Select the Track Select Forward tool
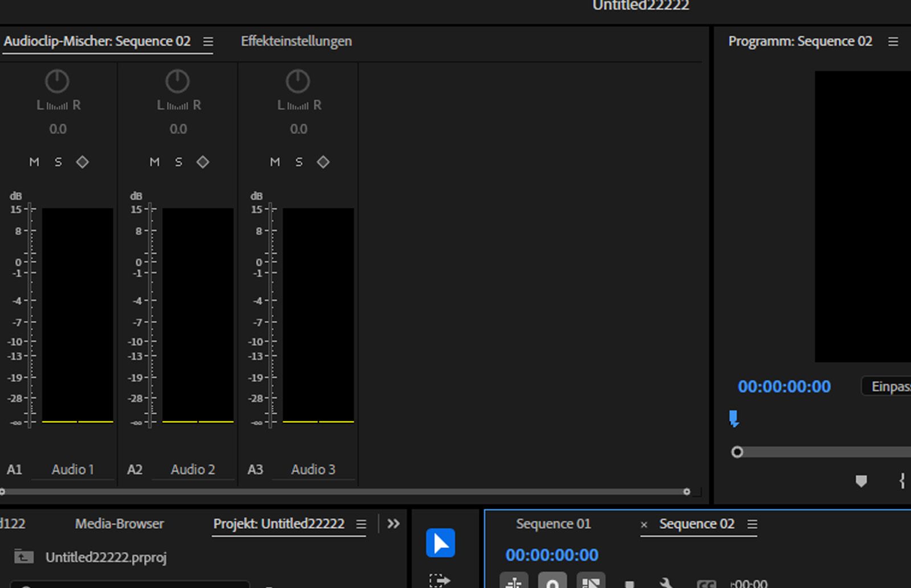The image size is (911, 588). click(440, 581)
